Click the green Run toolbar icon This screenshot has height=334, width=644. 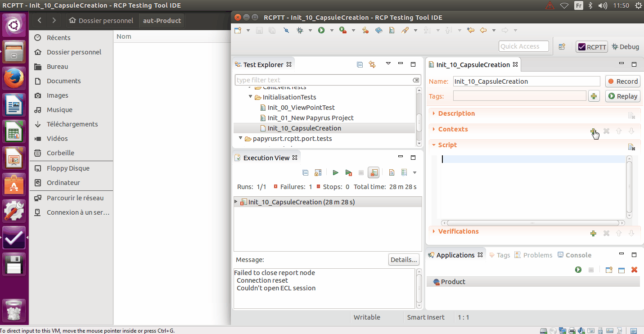[321, 31]
